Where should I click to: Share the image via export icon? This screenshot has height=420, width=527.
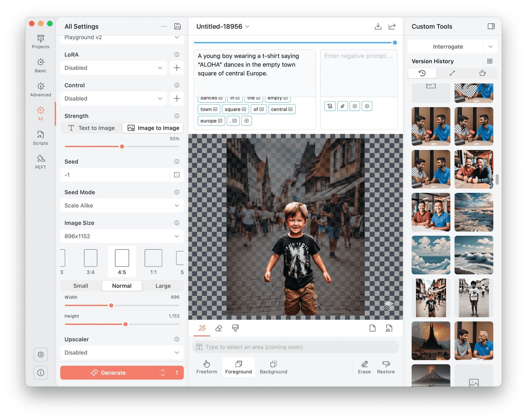tap(392, 26)
